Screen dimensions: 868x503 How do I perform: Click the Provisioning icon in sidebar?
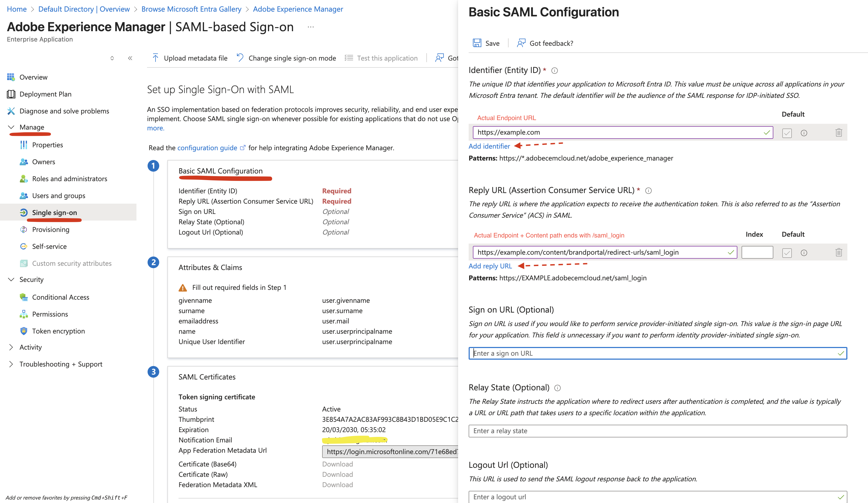(x=24, y=230)
